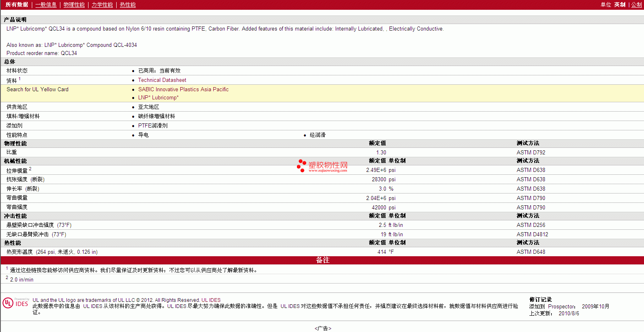The height and width of the screenshot is (332, 644).
Task: Click the 产品说明 section header
Action: tap(15, 20)
